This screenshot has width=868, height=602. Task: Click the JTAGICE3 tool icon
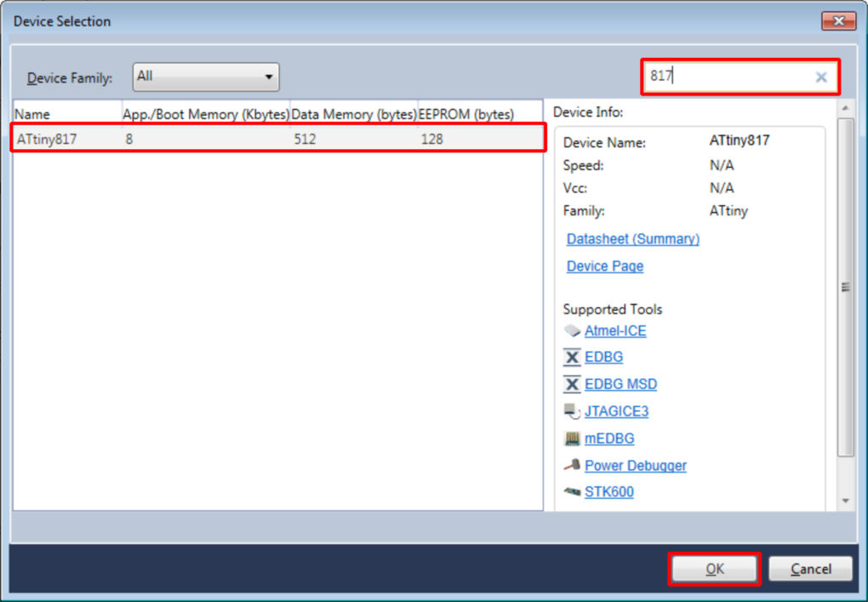572,411
